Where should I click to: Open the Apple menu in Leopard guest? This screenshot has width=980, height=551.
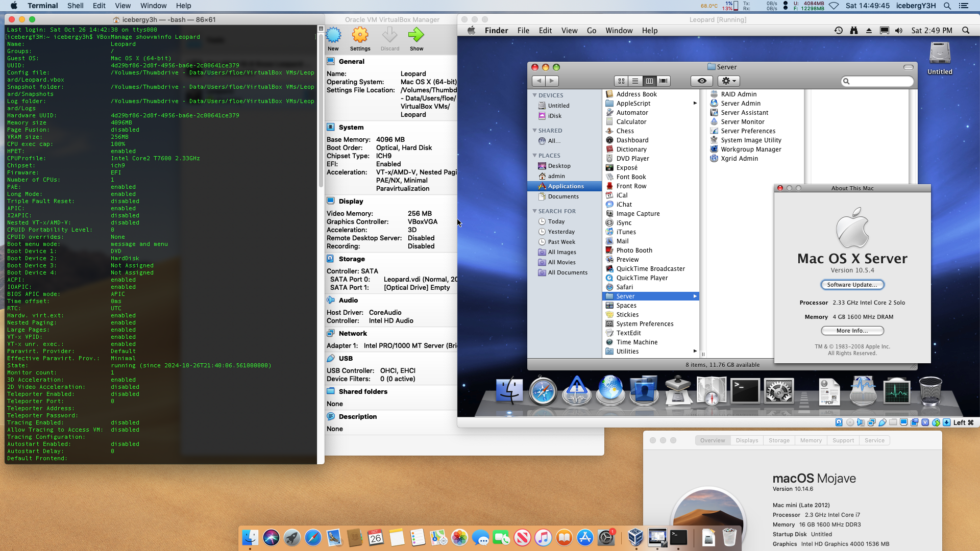click(x=471, y=31)
